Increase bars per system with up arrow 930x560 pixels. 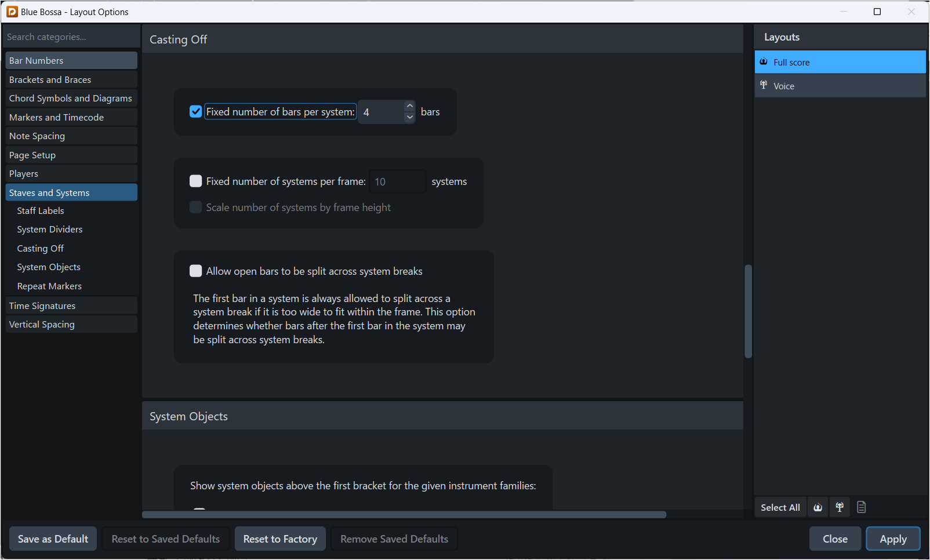(410, 106)
